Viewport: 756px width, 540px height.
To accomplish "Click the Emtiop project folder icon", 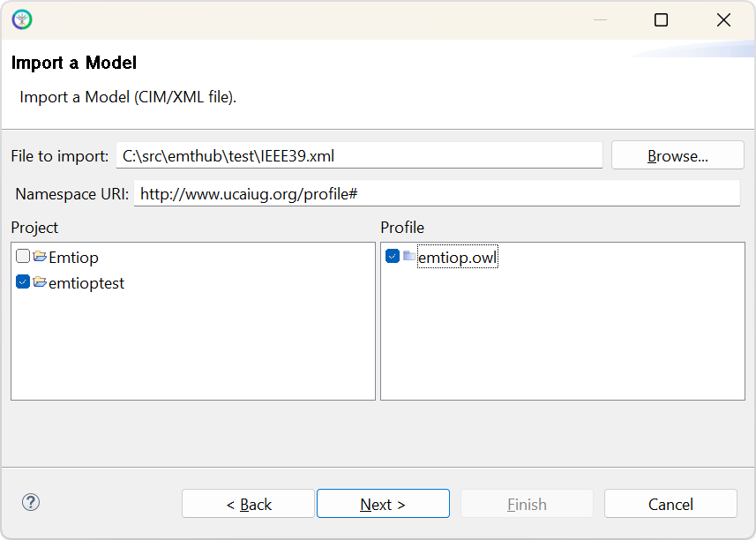I will (x=40, y=256).
